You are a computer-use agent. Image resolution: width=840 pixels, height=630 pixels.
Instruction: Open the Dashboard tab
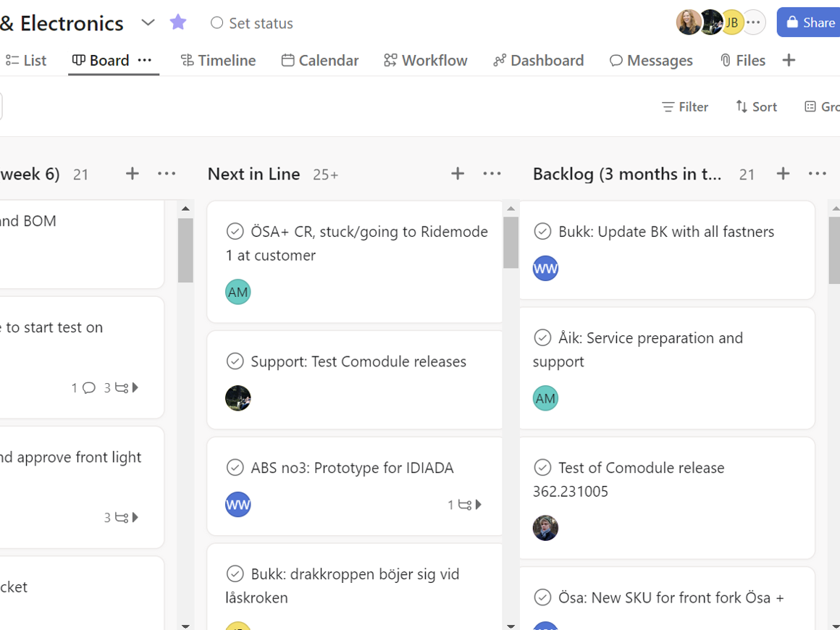pyautogui.click(x=538, y=60)
